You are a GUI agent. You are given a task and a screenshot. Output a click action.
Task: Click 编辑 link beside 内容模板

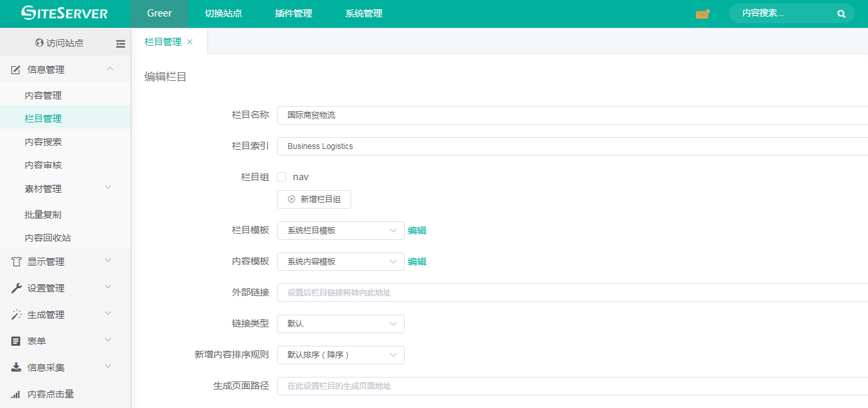[x=417, y=262]
